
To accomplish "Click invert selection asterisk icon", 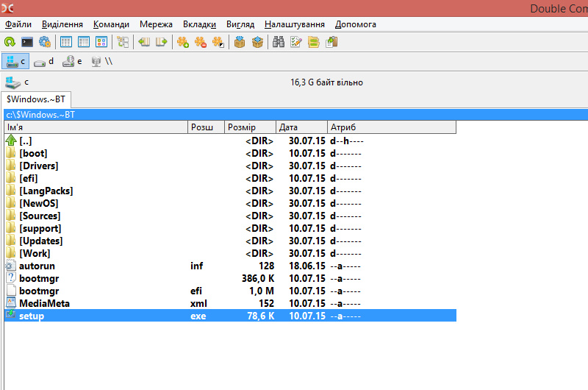I will pyautogui.click(x=218, y=42).
